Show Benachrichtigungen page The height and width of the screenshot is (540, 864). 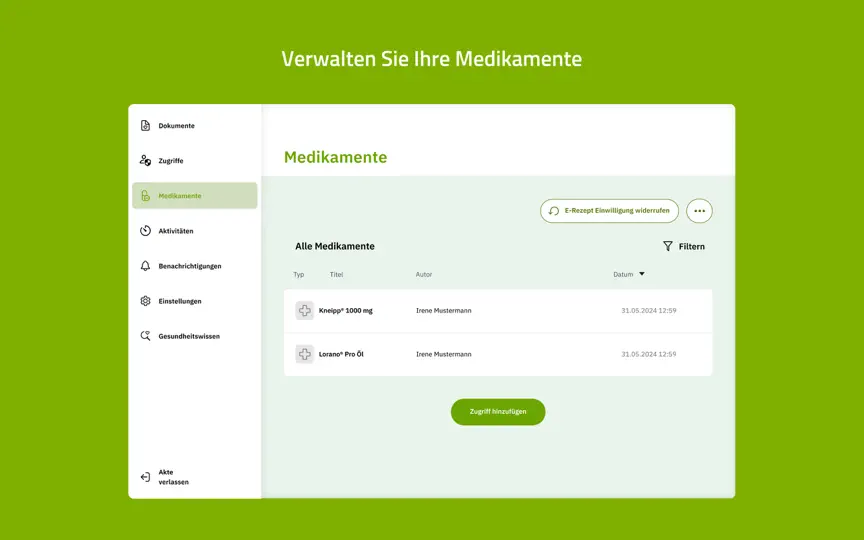(195, 266)
